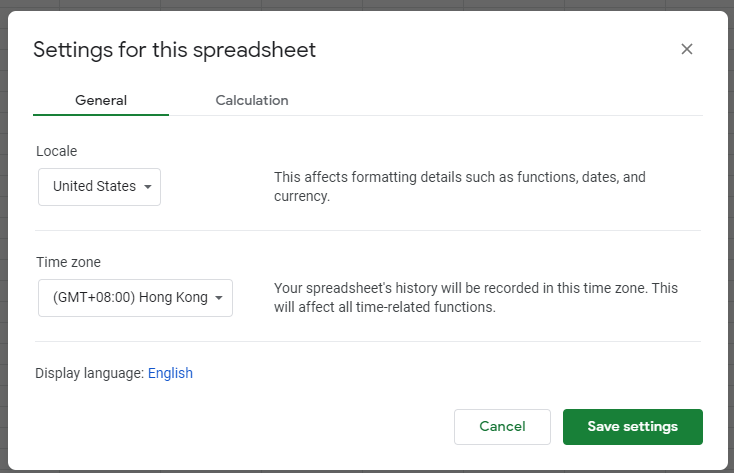Click the '(GMT+08:00)' text in Time zone box
Viewport: 734px width, 473px height.
pos(94,297)
